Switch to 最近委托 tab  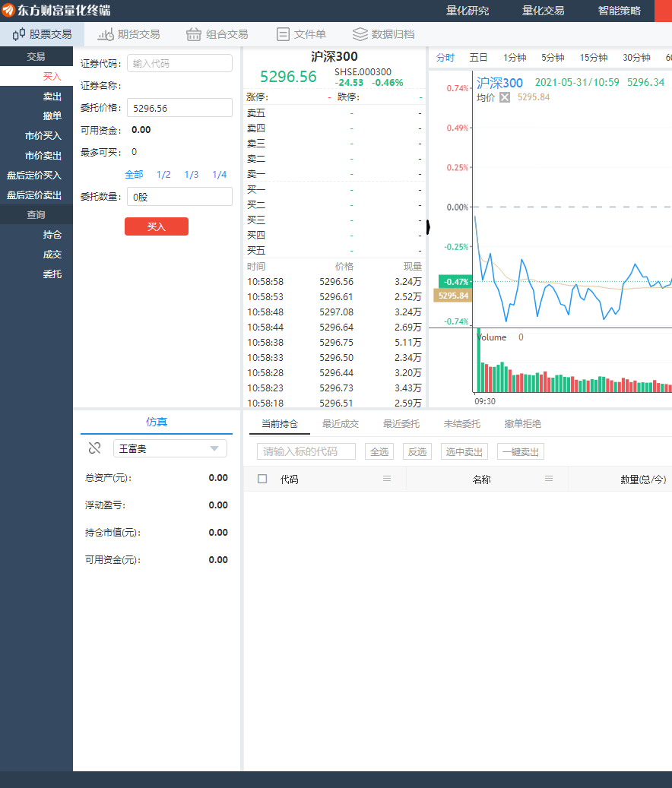click(x=401, y=424)
